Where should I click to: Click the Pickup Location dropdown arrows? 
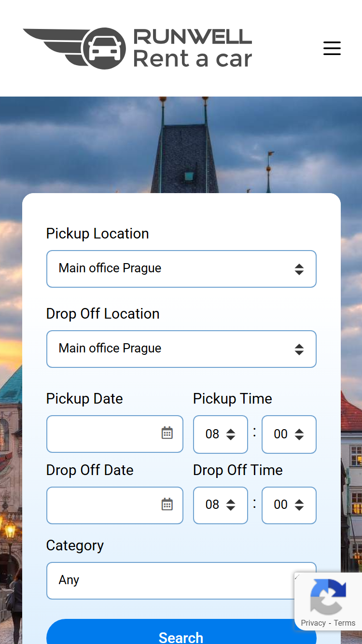pos(299,269)
